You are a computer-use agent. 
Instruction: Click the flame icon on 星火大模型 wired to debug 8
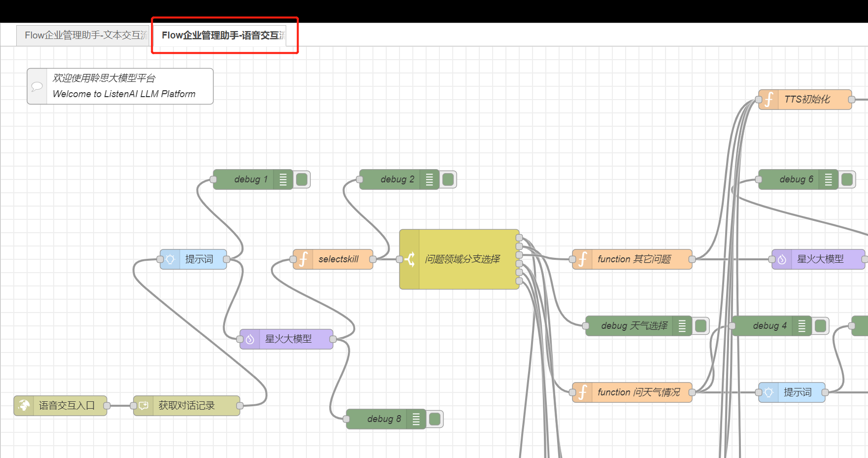(x=250, y=339)
